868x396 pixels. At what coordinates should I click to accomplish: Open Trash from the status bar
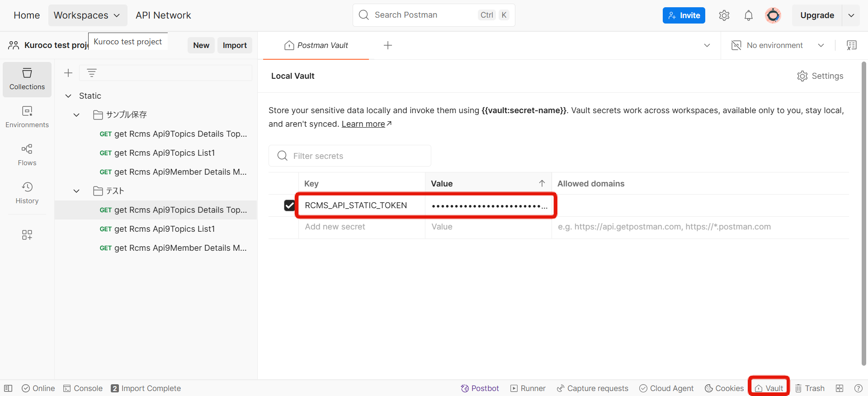click(810, 388)
